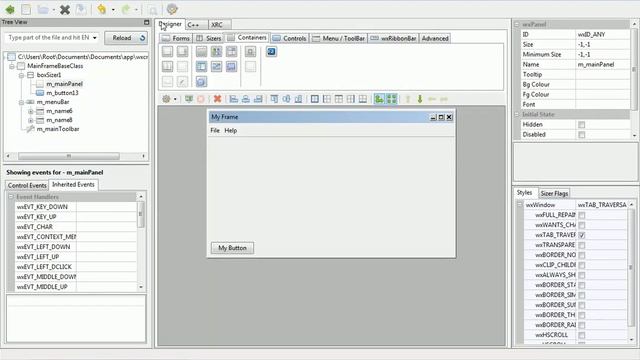Enable the wxWANTS_CHARS style checkbox
Screen dimensions: 640x360
tap(582, 225)
